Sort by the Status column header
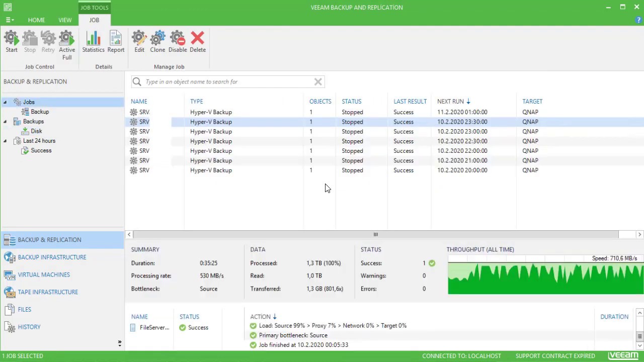The width and height of the screenshot is (644, 362). [x=351, y=102]
